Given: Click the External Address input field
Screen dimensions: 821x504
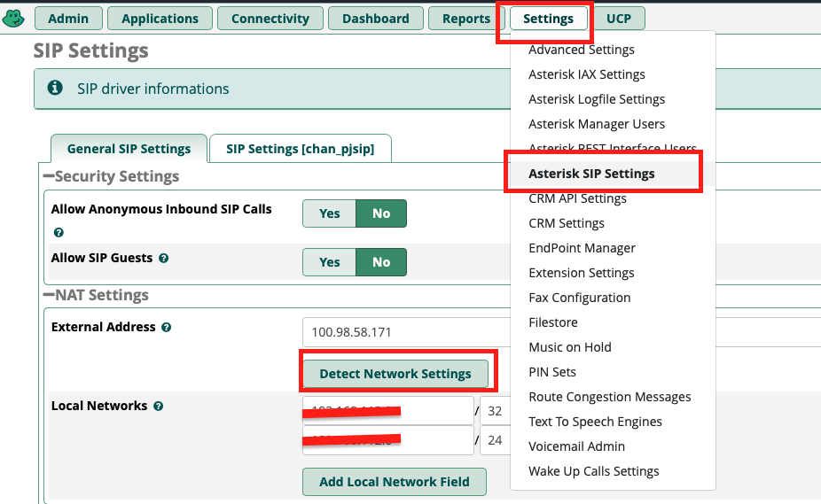Looking at the screenshot, I should tap(406, 332).
